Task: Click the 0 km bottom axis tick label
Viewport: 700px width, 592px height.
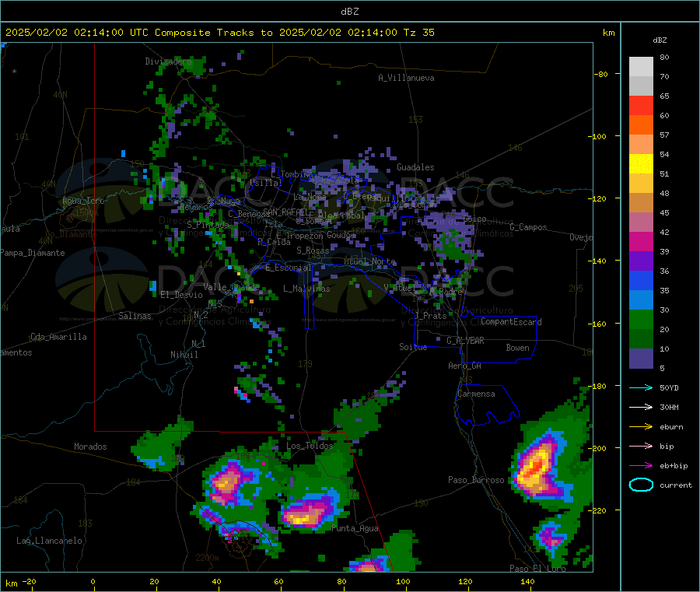Action: pos(93,581)
